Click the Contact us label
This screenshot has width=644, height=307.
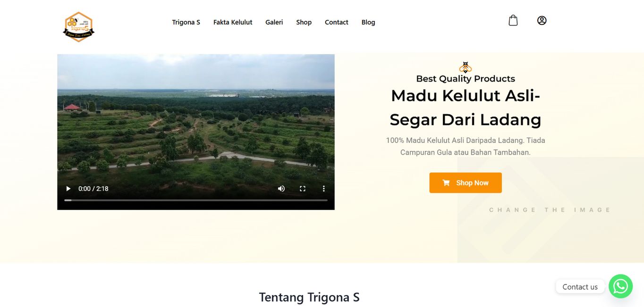(580, 287)
